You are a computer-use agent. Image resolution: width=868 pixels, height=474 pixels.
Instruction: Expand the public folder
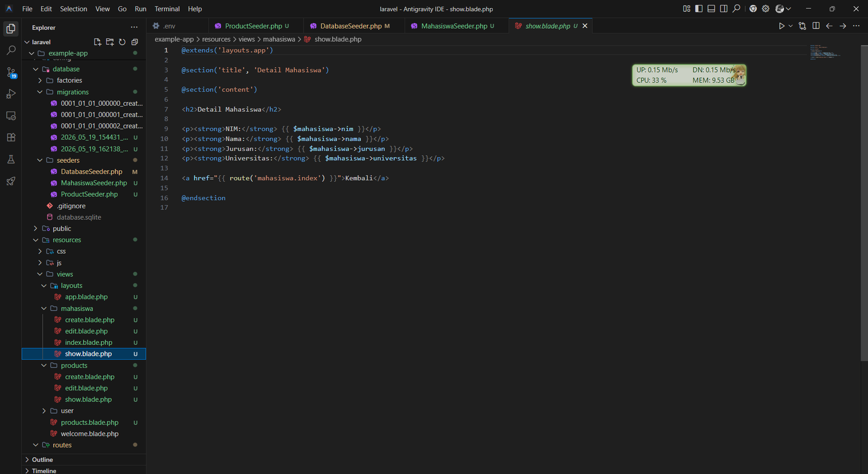click(36, 228)
